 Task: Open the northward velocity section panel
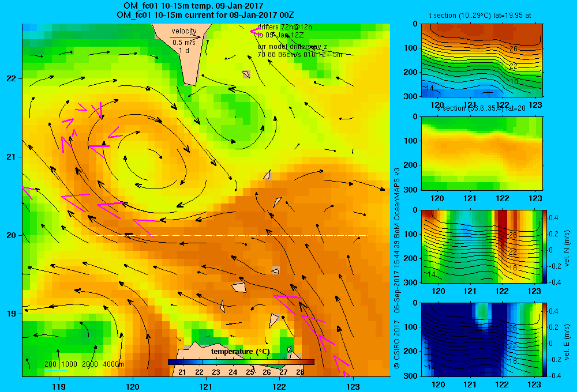[x=482, y=246]
